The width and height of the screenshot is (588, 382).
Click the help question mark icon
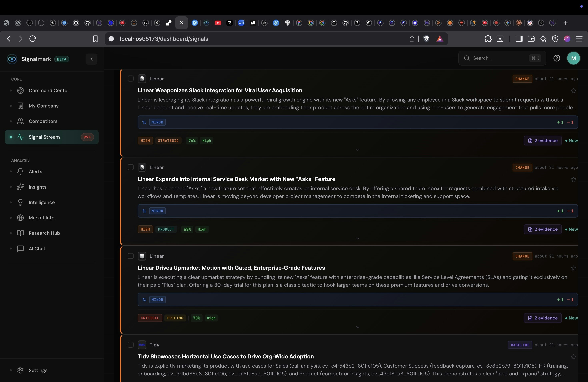click(x=557, y=58)
